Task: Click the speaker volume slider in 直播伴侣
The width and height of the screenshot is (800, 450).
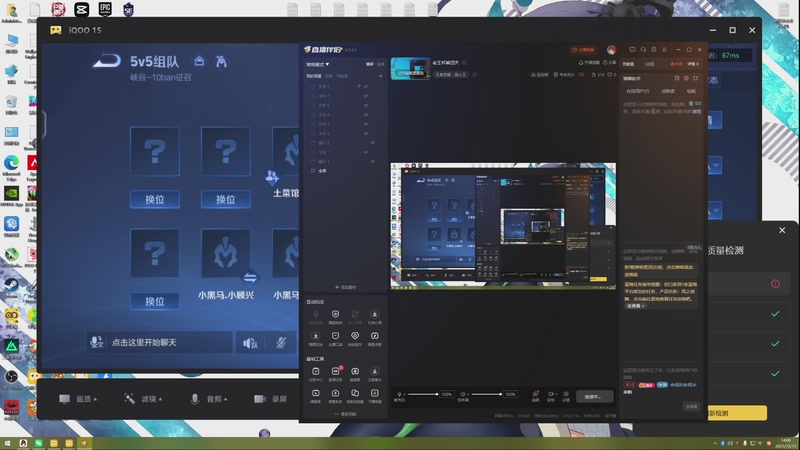Action: point(487,394)
